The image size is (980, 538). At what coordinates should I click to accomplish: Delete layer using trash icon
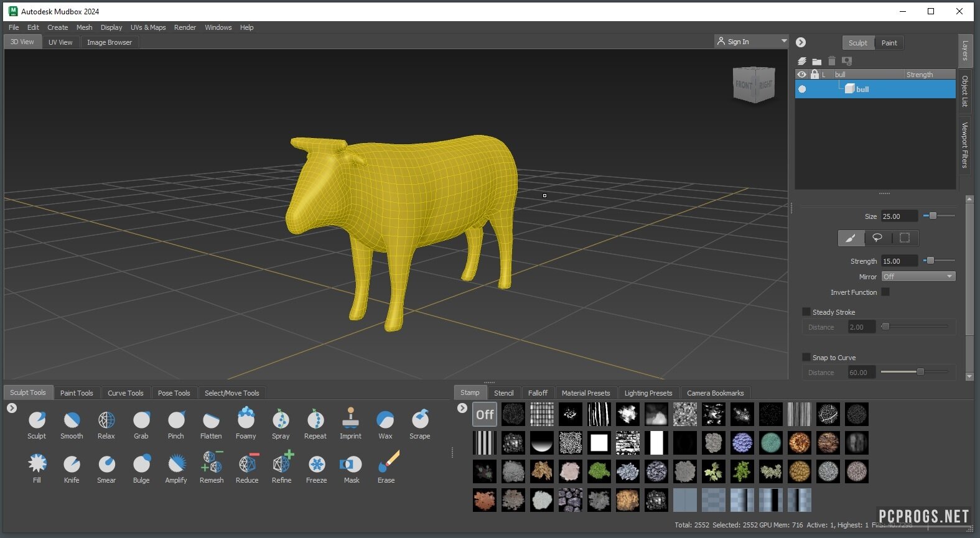(x=831, y=61)
